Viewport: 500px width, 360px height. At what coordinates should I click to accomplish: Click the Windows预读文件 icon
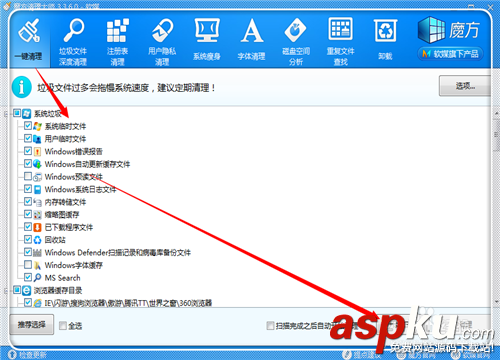(x=37, y=177)
